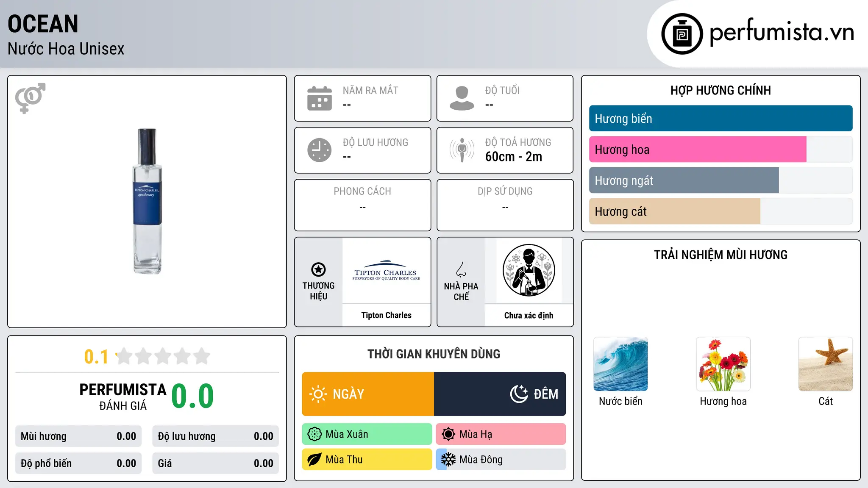The height and width of the screenshot is (488, 868).
Task: Click the Phong cách card
Action: tap(362, 205)
